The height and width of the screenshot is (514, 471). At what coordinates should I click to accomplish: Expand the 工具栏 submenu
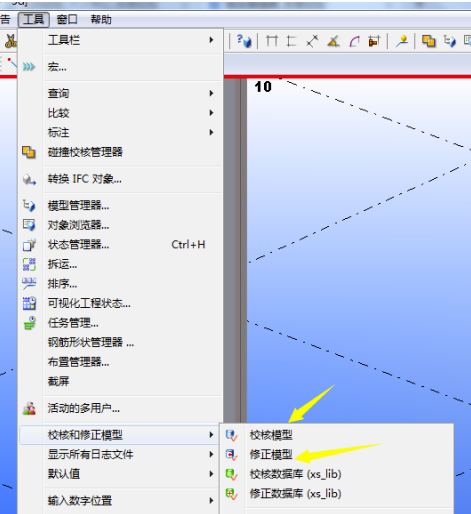(x=121, y=40)
